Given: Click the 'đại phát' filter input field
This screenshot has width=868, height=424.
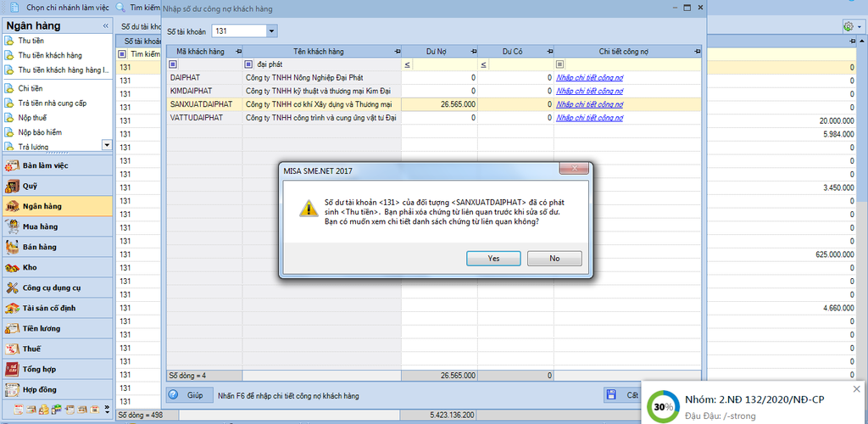Looking at the screenshot, I should coord(326,64).
